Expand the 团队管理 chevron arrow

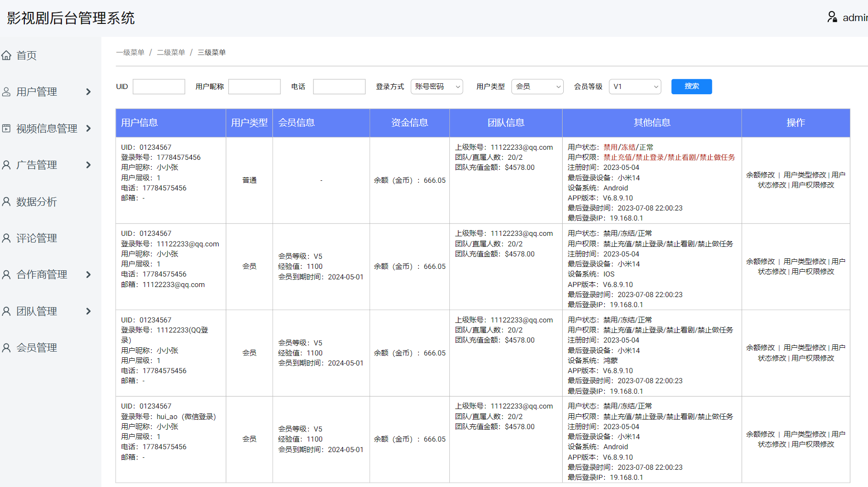[89, 311]
